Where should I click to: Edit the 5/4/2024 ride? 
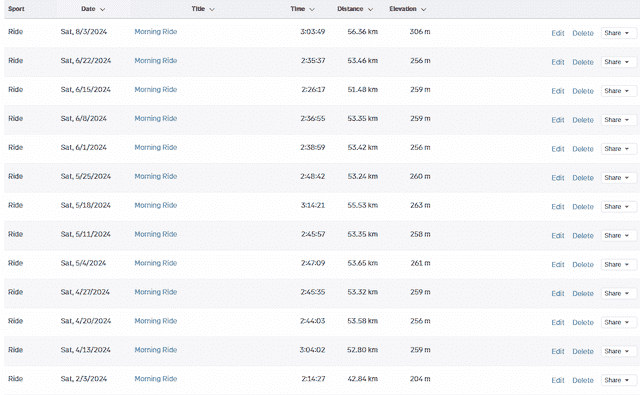pyautogui.click(x=558, y=265)
